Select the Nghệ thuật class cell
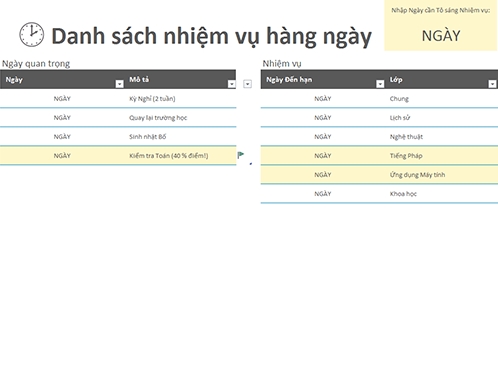 (441, 137)
